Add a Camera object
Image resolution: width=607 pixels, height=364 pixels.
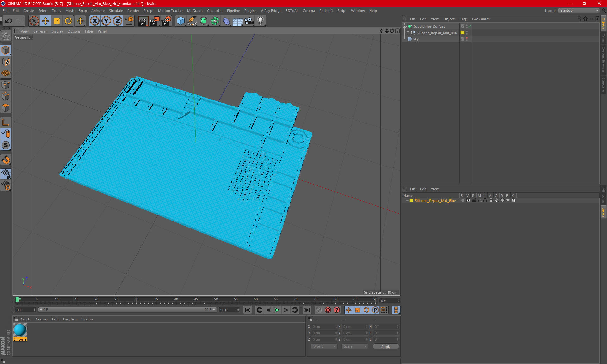coord(249,21)
